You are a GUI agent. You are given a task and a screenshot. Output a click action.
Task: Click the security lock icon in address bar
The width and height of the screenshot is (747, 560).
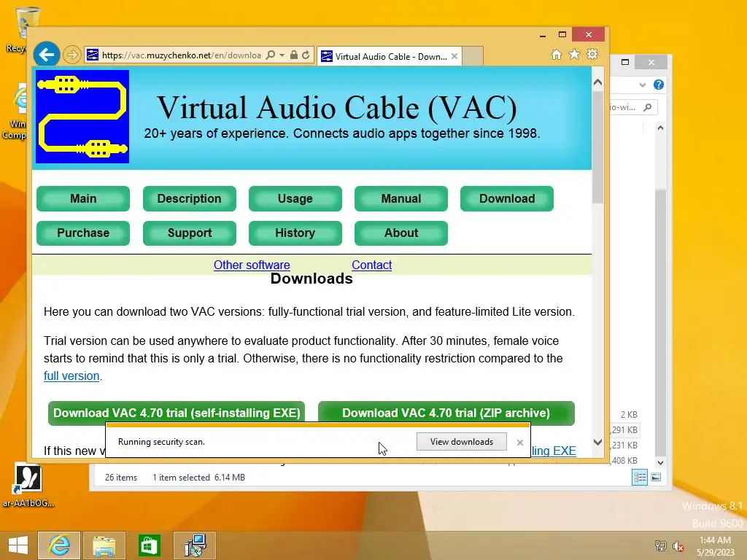tap(294, 55)
